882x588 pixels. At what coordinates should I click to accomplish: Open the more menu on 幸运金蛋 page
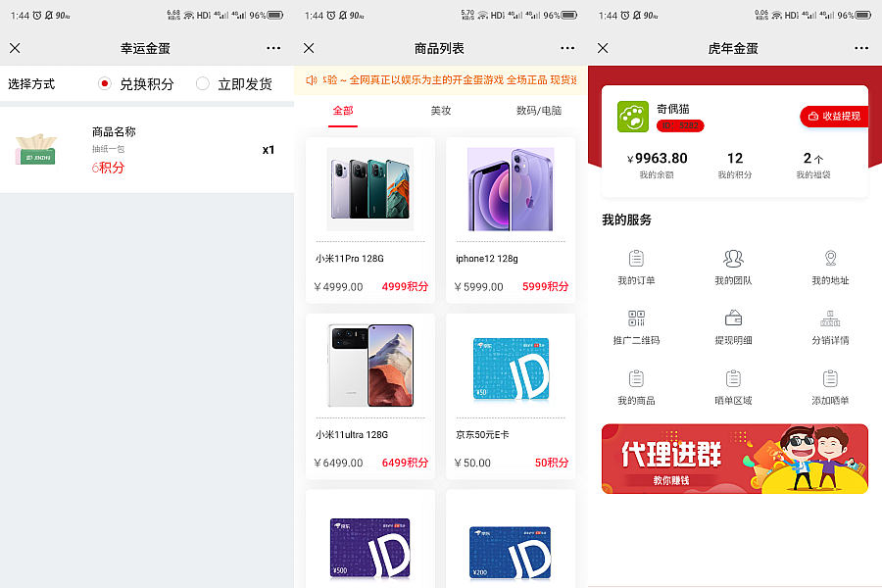(273, 48)
